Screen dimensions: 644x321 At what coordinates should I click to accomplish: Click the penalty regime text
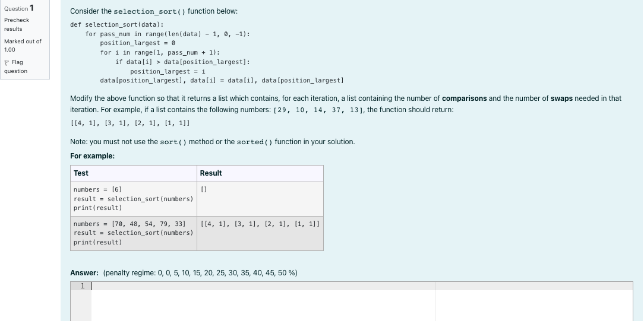pyautogui.click(x=200, y=273)
